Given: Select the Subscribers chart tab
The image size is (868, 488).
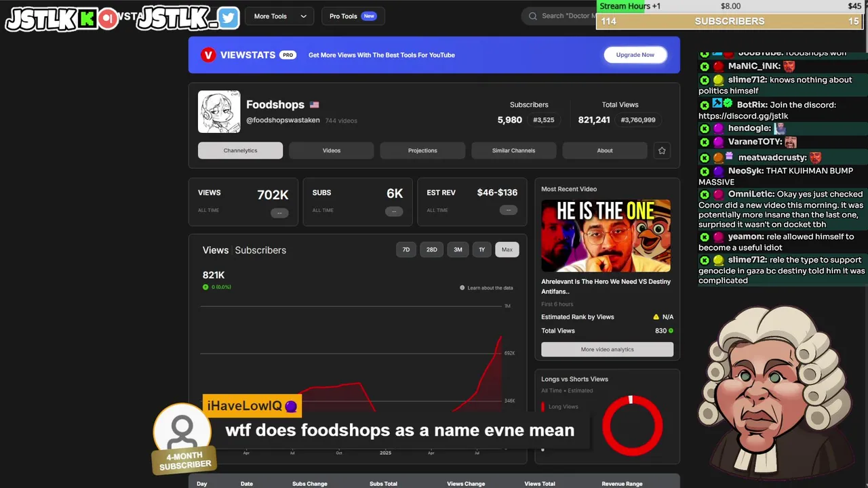Looking at the screenshot, I should 260,250.
